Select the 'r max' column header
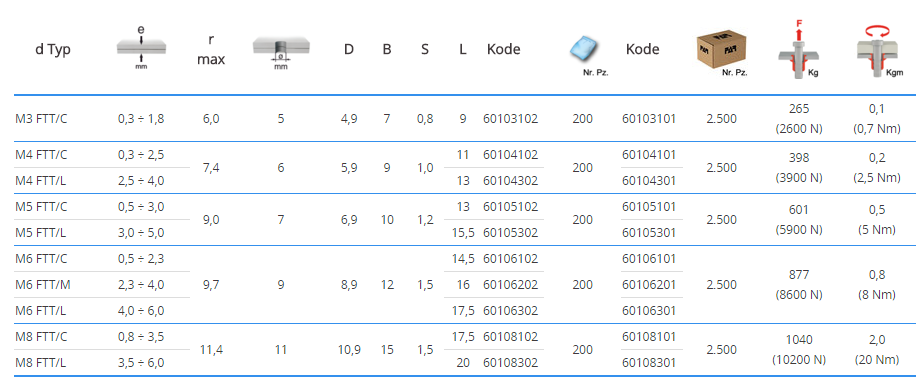 (x=211, y=49)
